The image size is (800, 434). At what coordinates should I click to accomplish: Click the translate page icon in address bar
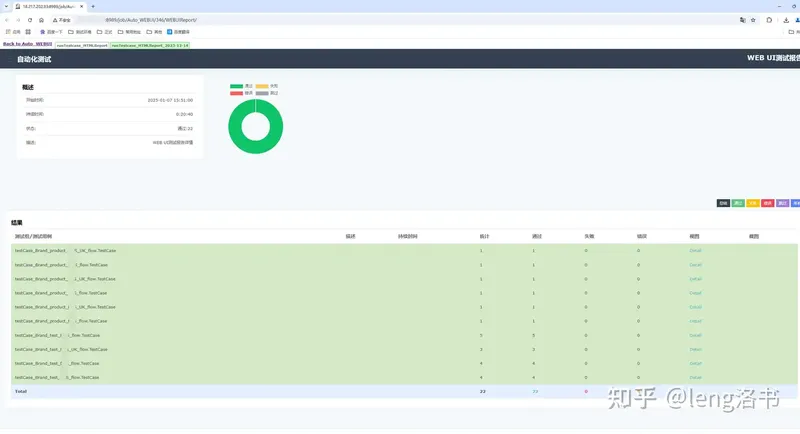pos(741,19)
